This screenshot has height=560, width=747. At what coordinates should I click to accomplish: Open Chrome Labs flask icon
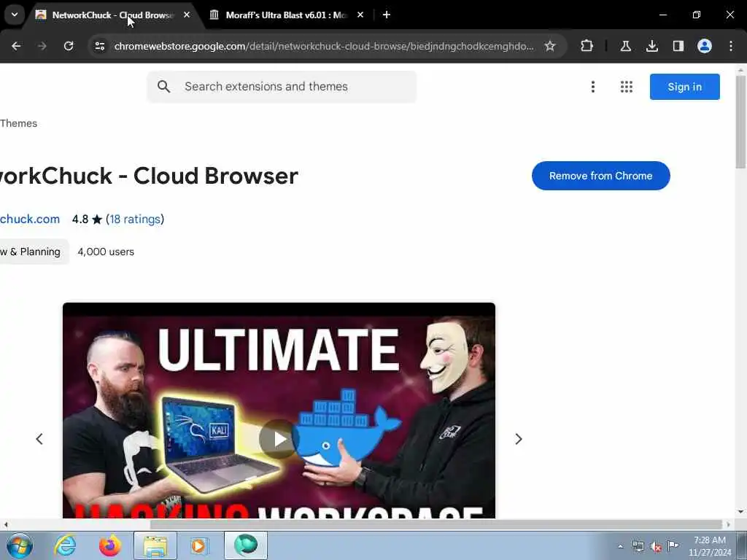[625, 46]
